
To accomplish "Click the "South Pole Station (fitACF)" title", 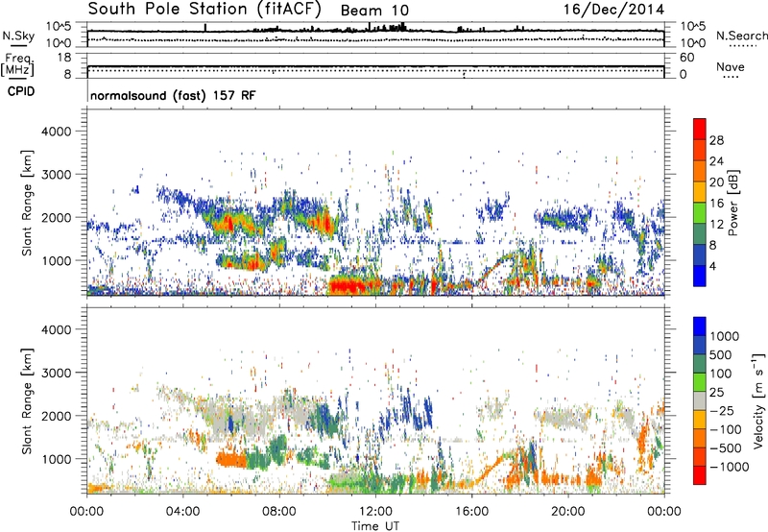I will coord(204,9).
